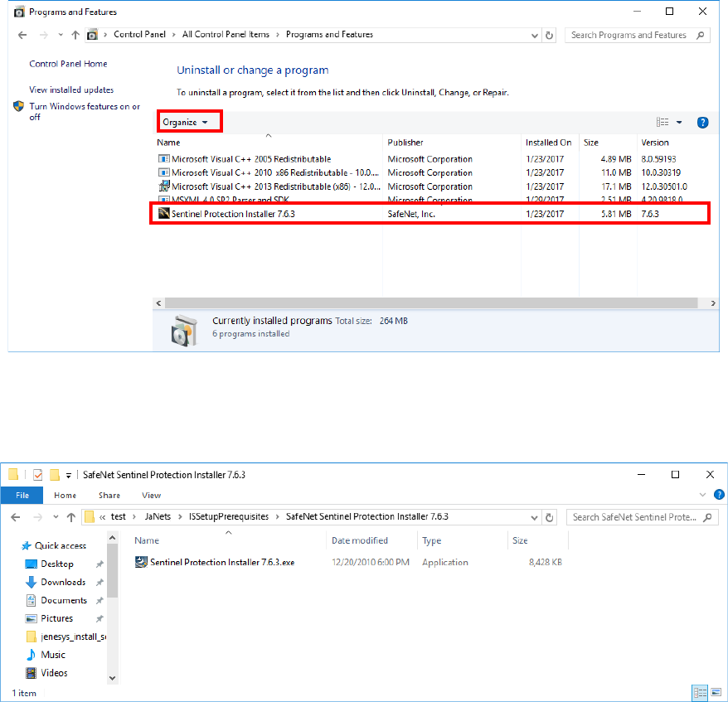Select Sentinel Protection Installer 7.6.3 program row
Screen dimensions: 728x702
click(x=432, y=214)
